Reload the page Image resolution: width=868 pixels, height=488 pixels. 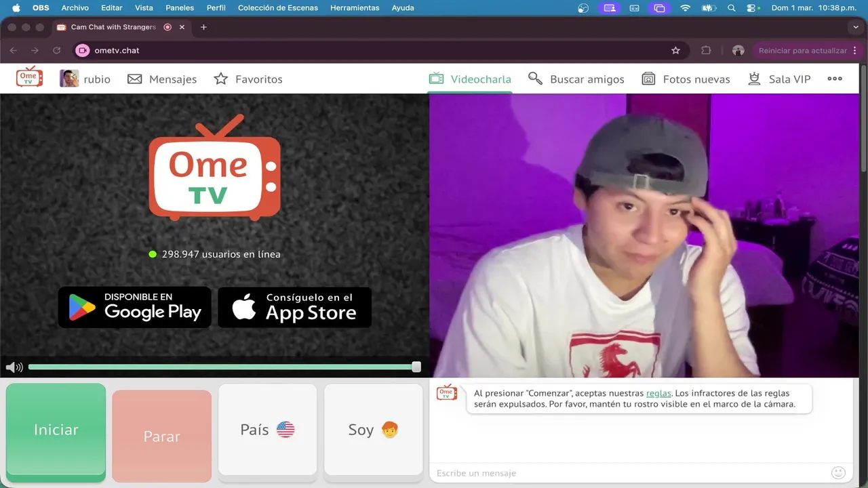coord(57,50)
